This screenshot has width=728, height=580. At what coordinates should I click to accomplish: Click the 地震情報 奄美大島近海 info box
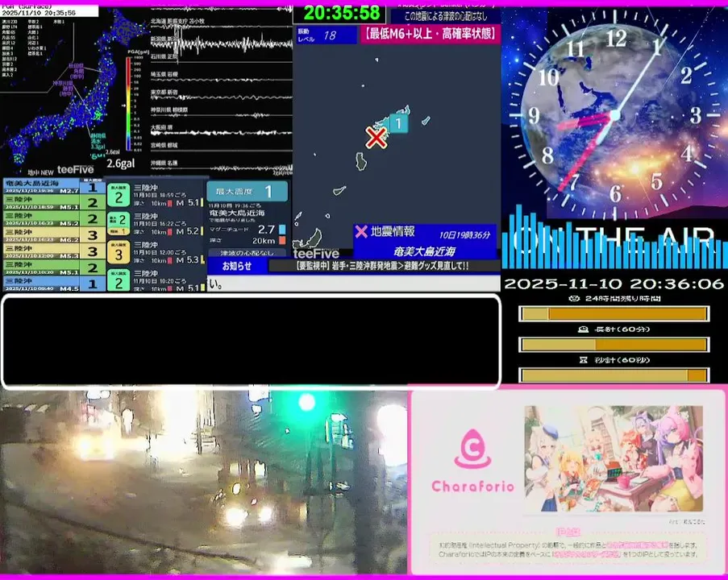(424, 242)
